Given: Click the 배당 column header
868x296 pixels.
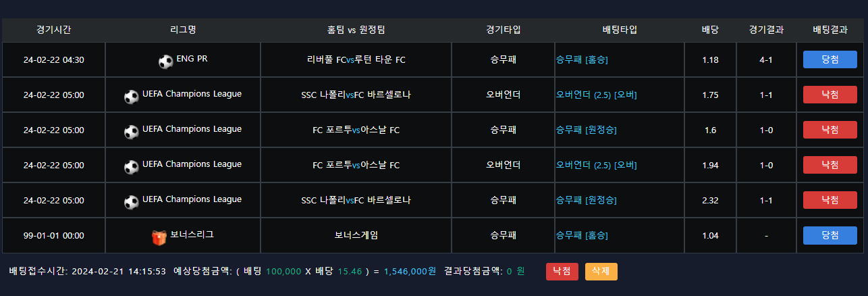Looking at the screenshot, I should coord(710,30).
